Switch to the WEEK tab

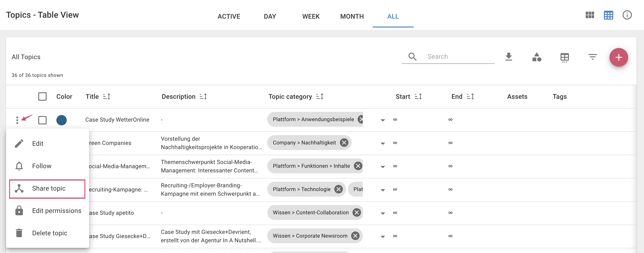point(311,17)
